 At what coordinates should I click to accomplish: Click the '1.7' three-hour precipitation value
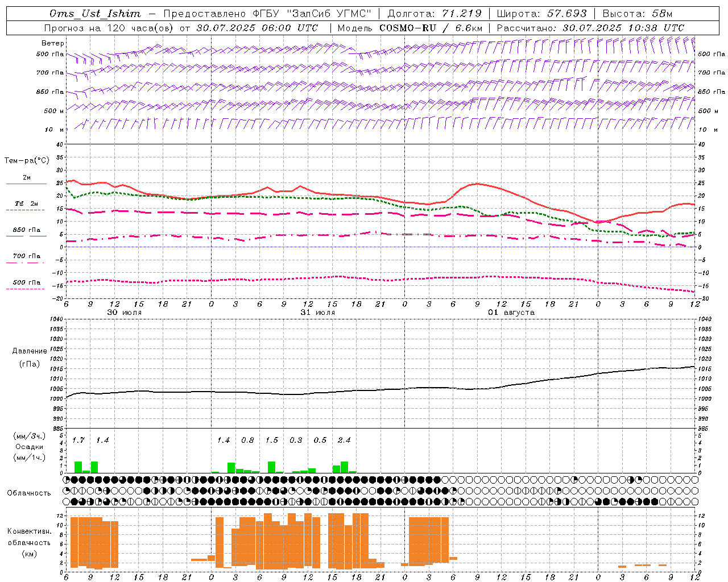click(x=78, y=440)
